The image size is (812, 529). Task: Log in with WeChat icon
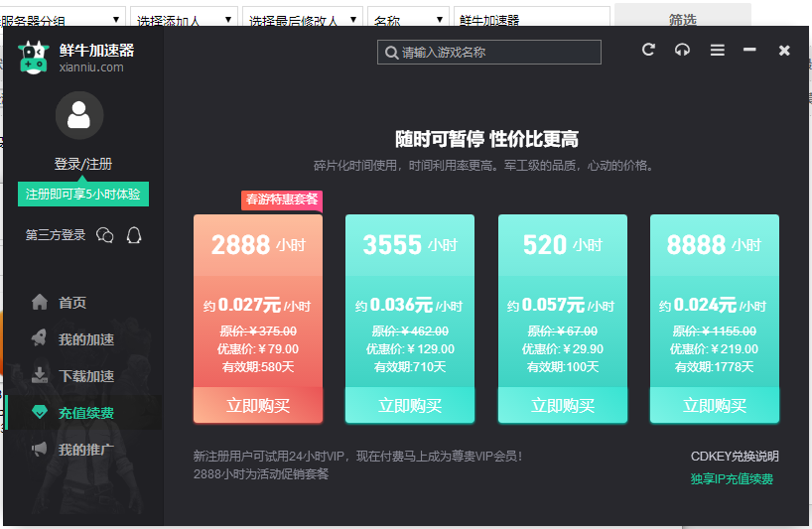(105, 235)
